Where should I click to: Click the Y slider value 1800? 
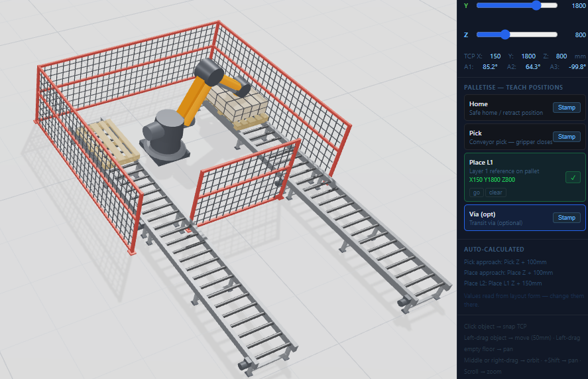click(578, 5)
